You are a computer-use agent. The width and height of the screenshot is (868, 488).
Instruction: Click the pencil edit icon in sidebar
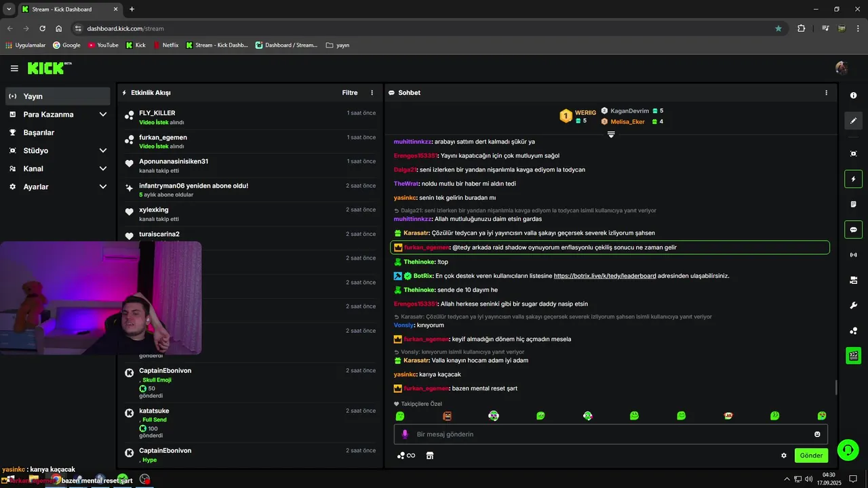pos(854,121)
